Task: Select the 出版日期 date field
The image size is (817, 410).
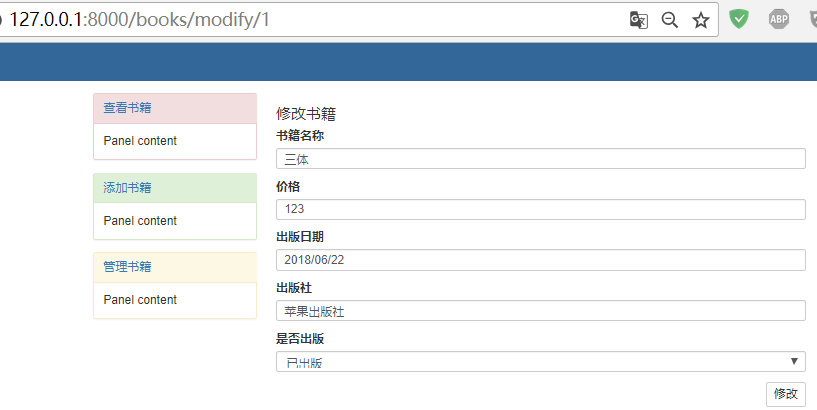Action: (x=541, y=260)
